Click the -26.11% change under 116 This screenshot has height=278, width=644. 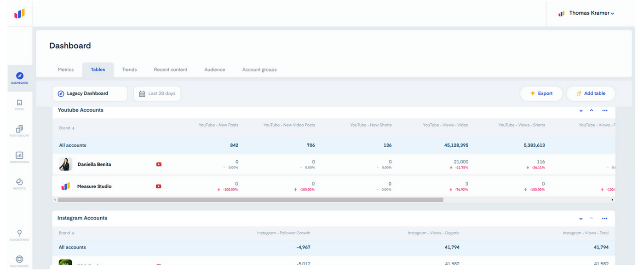pyautogui.click(x=536, y=168)
